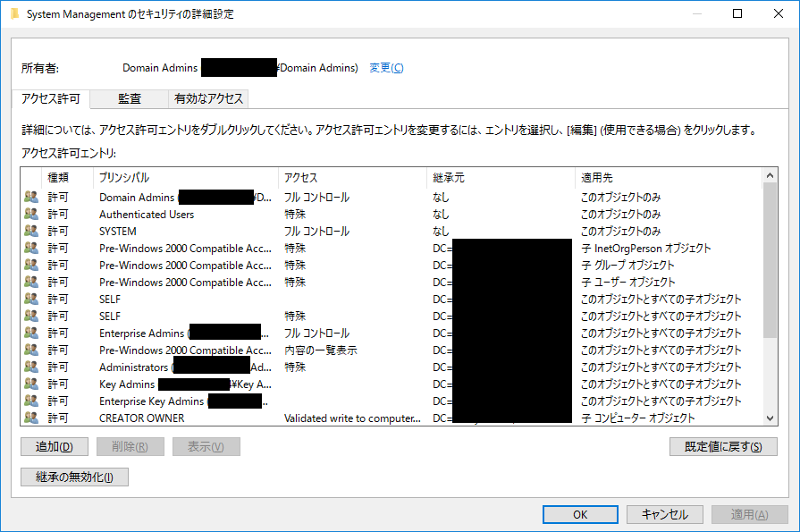Click the folder icon in the title bar

(x=13, y=14)
